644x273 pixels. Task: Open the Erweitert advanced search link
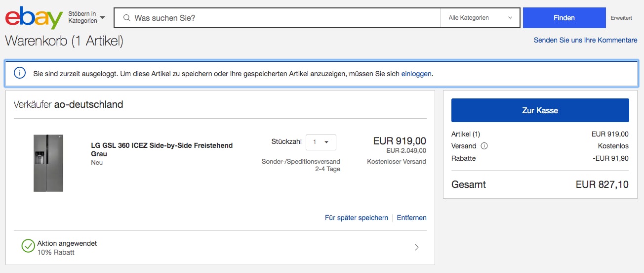(621, 18)
